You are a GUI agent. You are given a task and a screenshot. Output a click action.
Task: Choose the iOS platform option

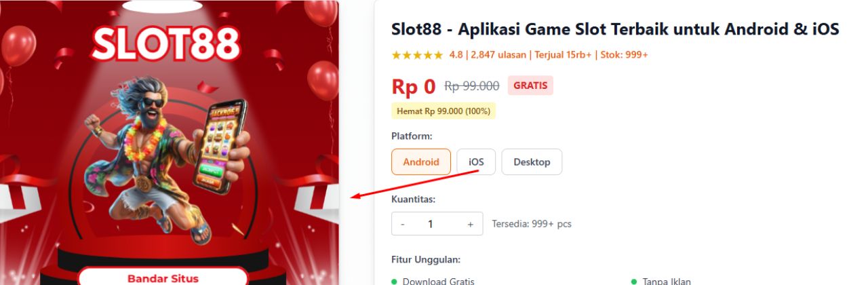pyautogui.click(x=476, y=162)
